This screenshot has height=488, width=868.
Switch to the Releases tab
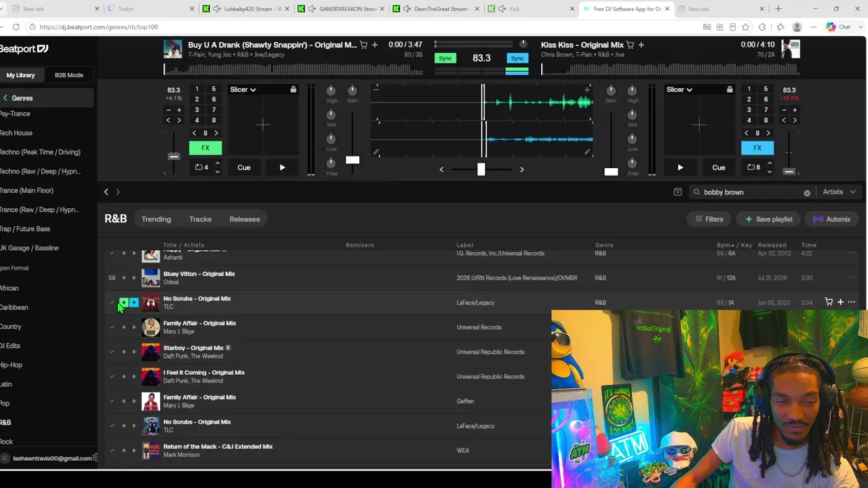coord(244,219)
